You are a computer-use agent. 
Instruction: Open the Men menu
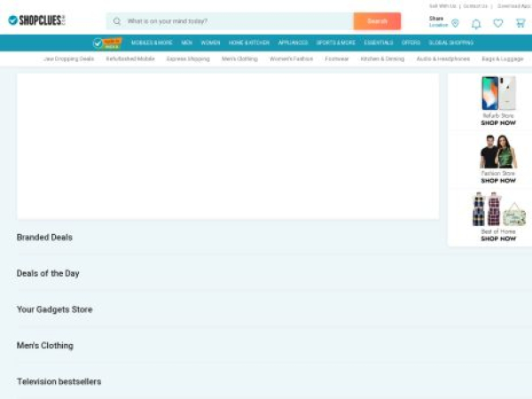[186, 43]
